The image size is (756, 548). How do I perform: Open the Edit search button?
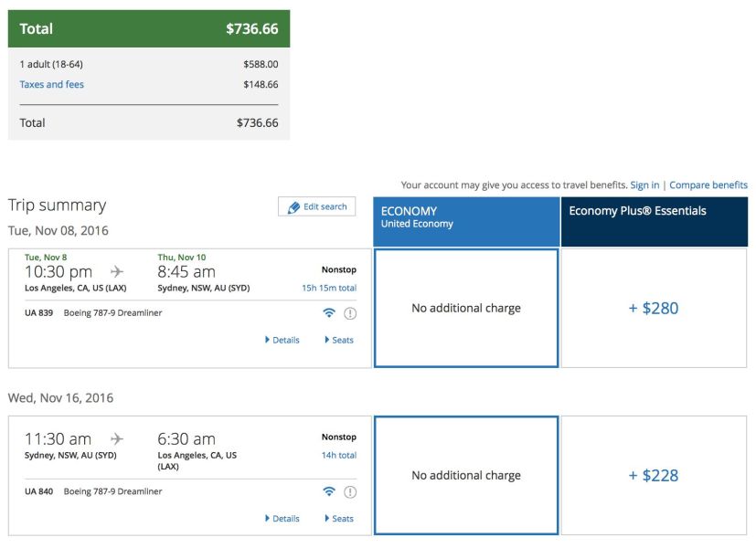(x=317, y=206)
